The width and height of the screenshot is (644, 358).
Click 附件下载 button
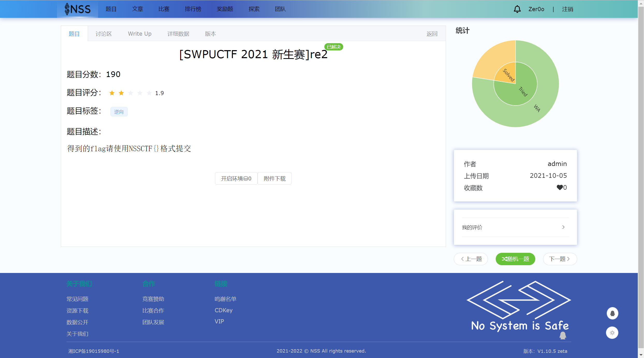point(275,178)
